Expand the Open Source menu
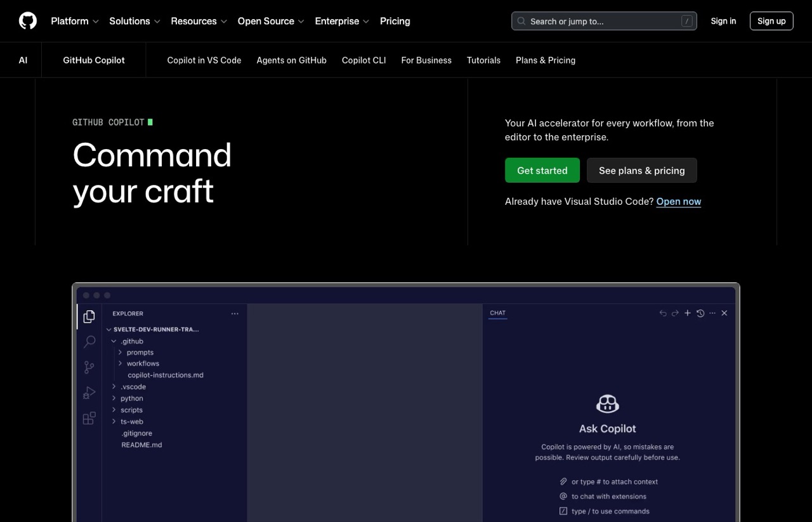Viewport: 812px width, 522px height. tap(271, 21)
